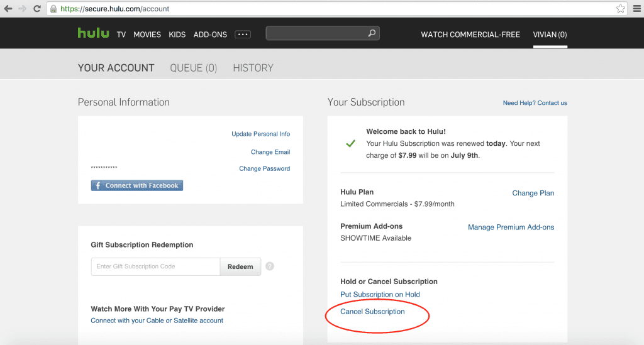Image resolution: width=644 pixels, height=345 pixels.
Task: Open the more options ellipsis menu
Action: coord(243,35)
